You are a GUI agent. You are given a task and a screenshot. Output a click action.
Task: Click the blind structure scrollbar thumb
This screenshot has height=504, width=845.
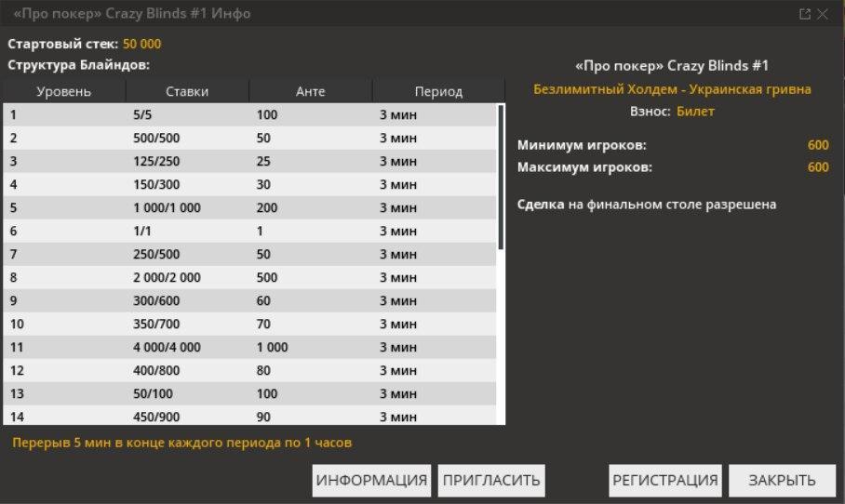coord(502,178)
